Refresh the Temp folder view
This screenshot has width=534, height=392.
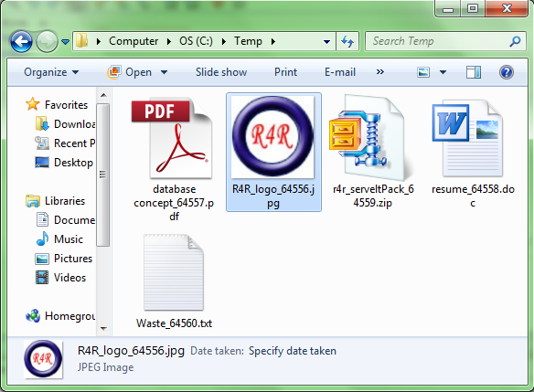[347, 41]
